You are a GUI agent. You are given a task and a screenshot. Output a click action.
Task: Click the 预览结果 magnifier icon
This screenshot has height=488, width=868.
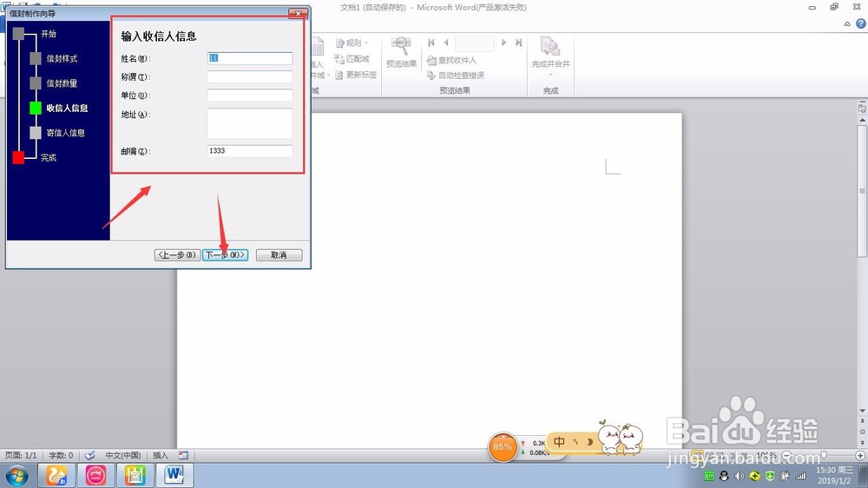[401, 46]
